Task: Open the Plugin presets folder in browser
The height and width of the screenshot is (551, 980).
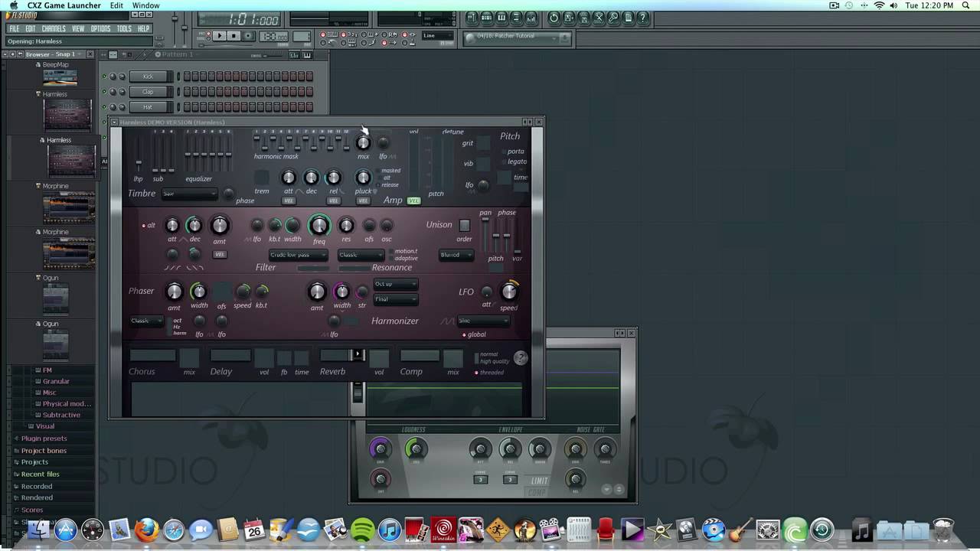Action: (x=44, y=439)
